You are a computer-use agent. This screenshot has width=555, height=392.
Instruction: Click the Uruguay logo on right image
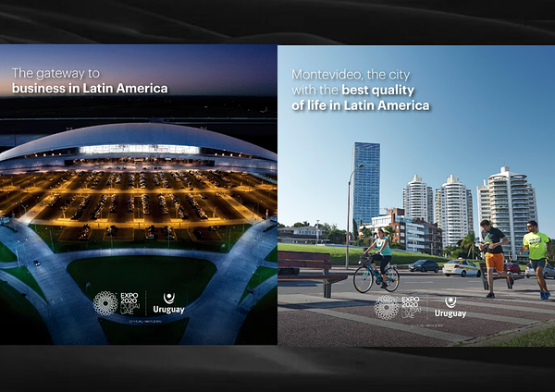point(450,307)
